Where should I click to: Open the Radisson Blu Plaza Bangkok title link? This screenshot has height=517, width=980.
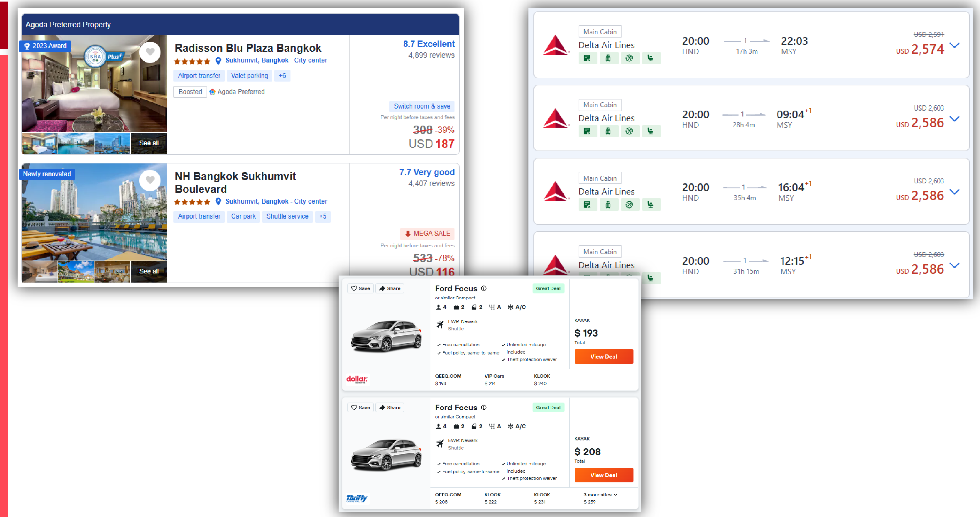click(x=248, y=48)
